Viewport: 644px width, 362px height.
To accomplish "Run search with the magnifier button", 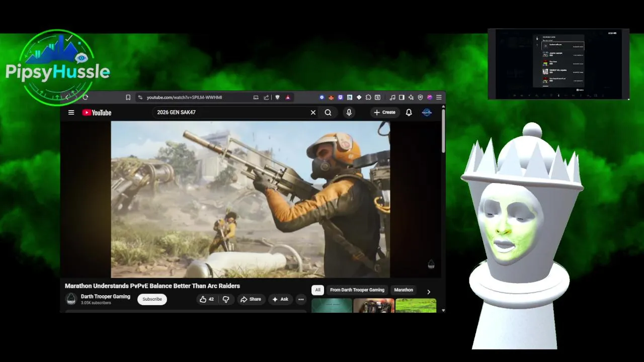I will 328,113.
